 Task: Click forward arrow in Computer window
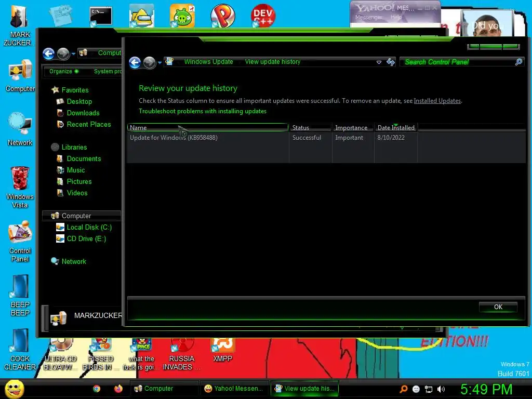[63, 54]
